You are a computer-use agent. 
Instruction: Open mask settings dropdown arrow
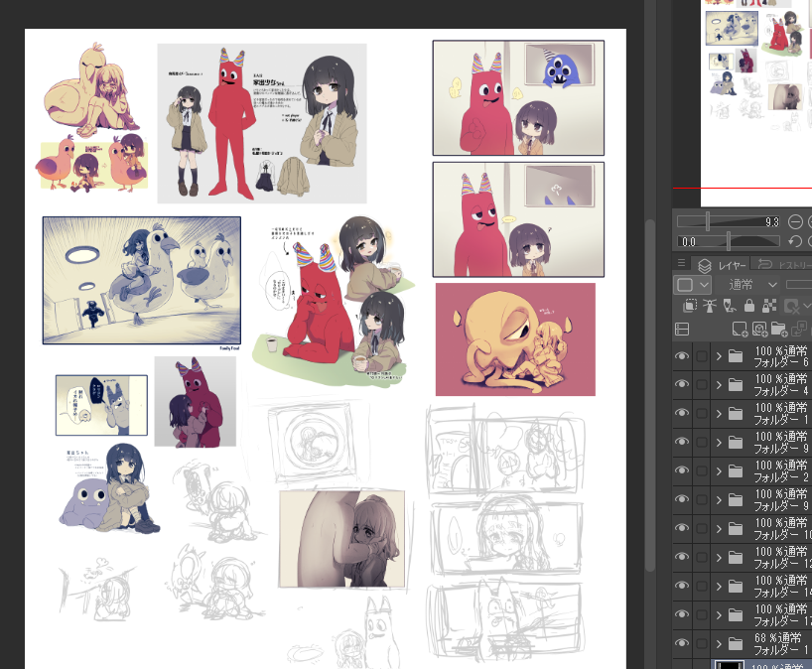click(x=806, y=307)
